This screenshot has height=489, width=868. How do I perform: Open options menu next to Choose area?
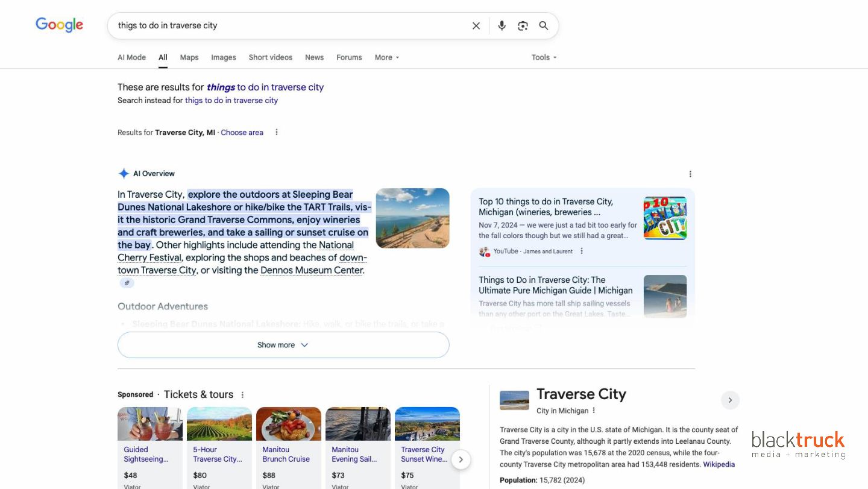coord(277,133)
